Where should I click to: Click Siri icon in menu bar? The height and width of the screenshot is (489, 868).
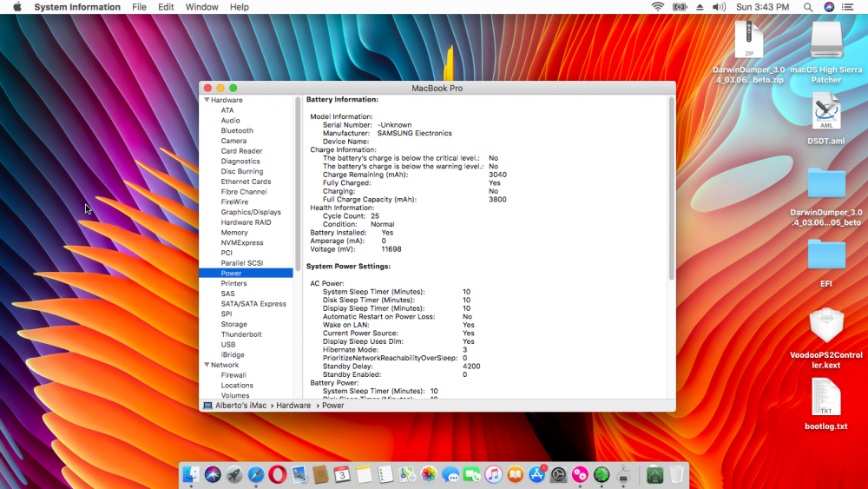(829, 7)
